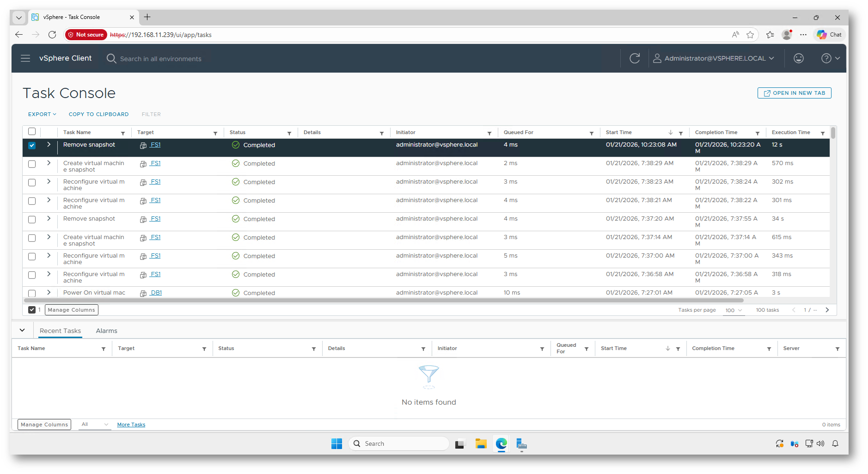Collapse the Recent Tasks bottom panel

click(22, 330)
